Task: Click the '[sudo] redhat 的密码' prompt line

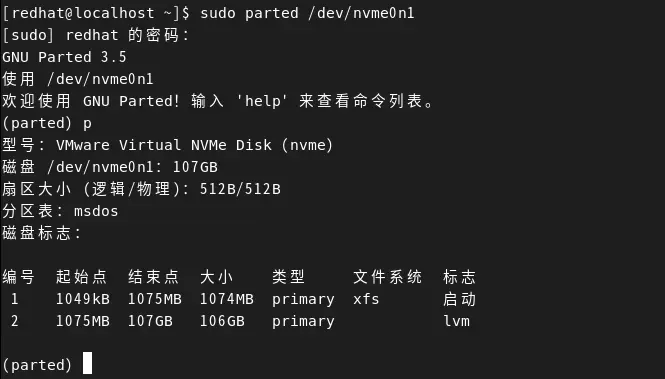Action: point(95,35)
